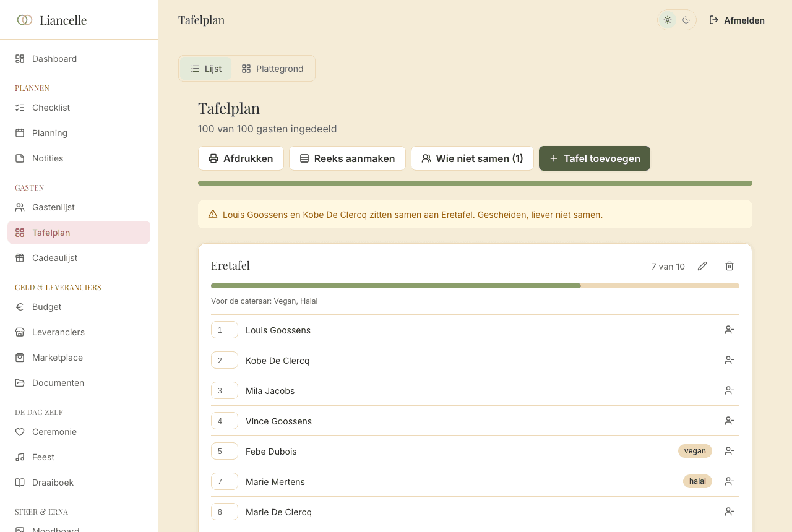
Task: Click the Marketplace shopping bag icon
Action: pyautogui.click(x=20, y=358)
